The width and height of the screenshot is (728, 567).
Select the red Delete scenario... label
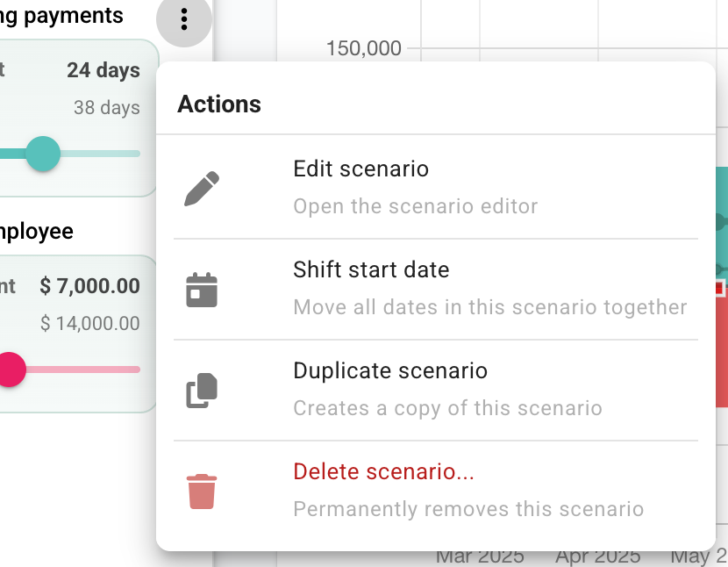click(x=383, y=471)
